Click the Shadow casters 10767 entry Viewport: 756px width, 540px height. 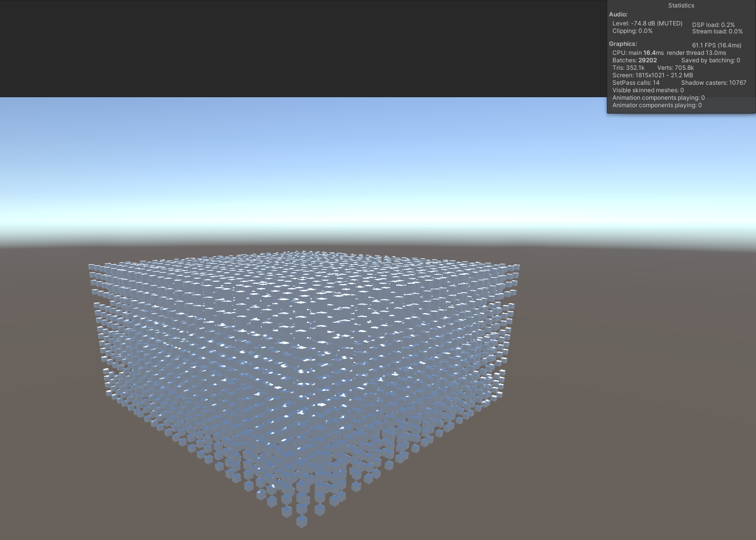714,83
